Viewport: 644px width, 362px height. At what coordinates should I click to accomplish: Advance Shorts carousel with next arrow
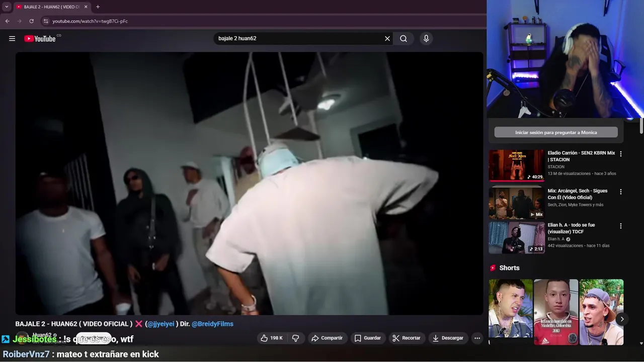(x=622, y=319)
